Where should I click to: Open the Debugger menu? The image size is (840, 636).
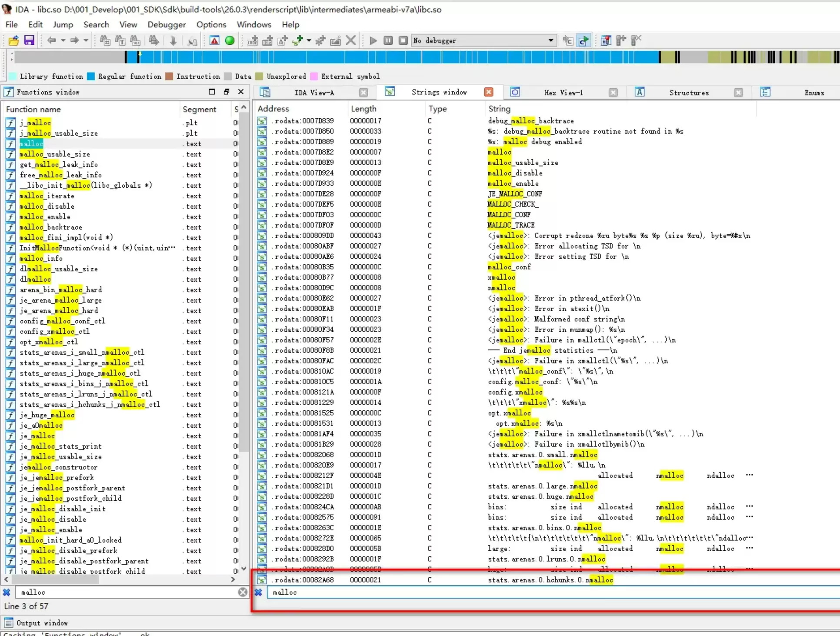(167, 25)
